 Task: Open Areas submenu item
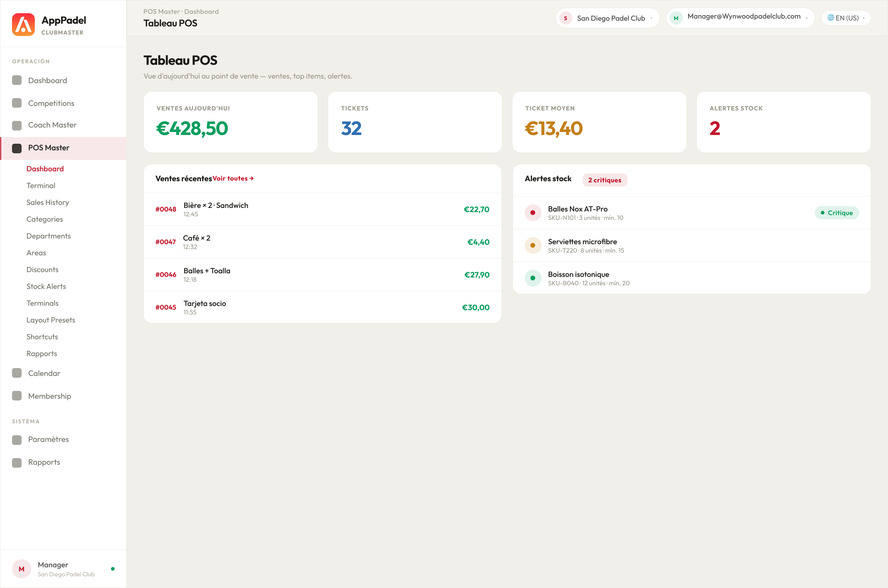36,253
